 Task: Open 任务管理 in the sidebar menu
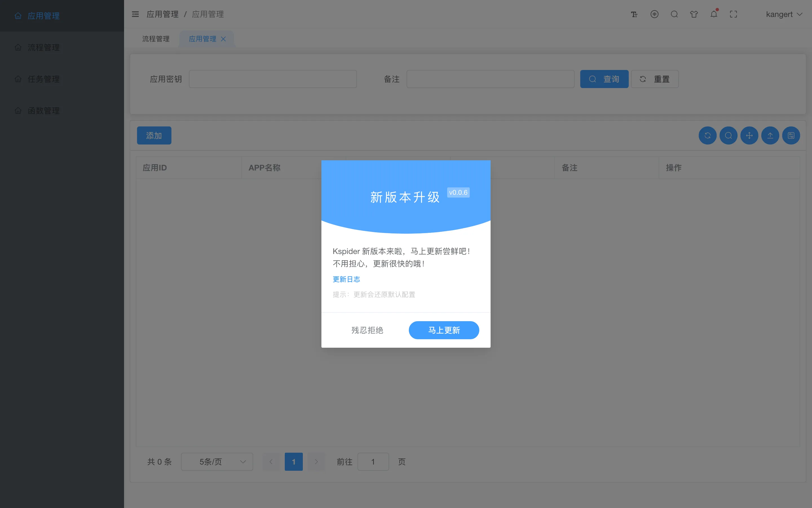point(62,79)
